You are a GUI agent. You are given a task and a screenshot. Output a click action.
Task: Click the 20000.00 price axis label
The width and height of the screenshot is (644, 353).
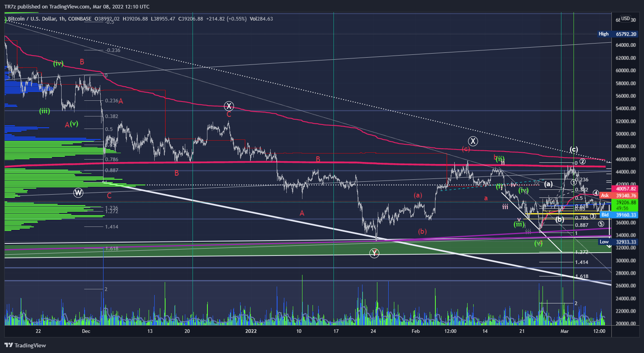pyautogui.click(x=626, y=324)
